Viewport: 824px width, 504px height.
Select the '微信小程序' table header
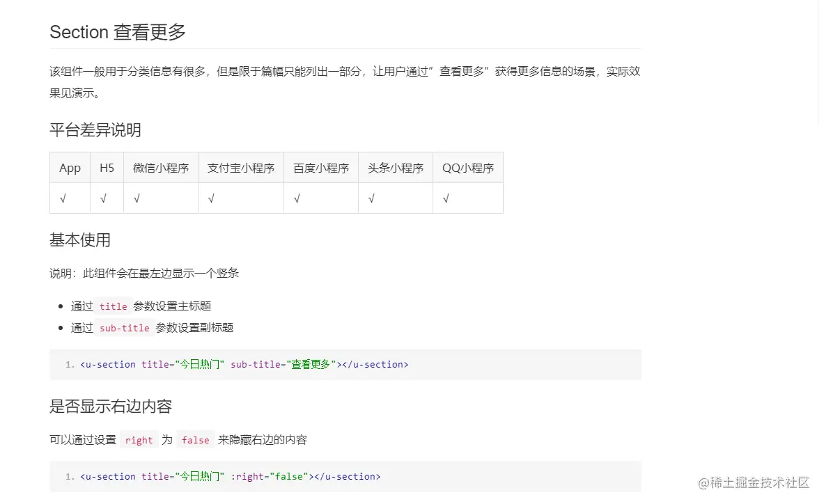[x=161, y=168]
